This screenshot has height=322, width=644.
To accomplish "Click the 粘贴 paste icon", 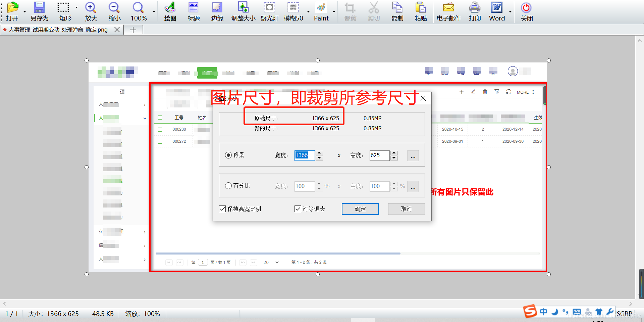I will [421, 11].
